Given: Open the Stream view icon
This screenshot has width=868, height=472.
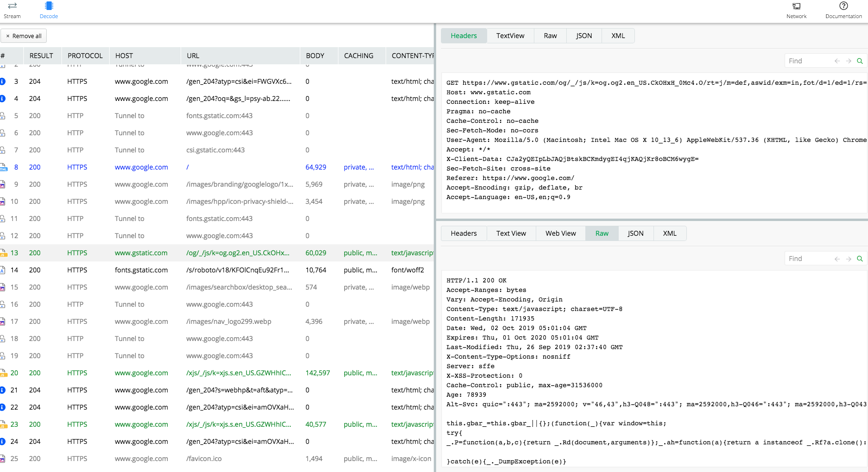Looking at the screenshot, I should coord(12,6).
